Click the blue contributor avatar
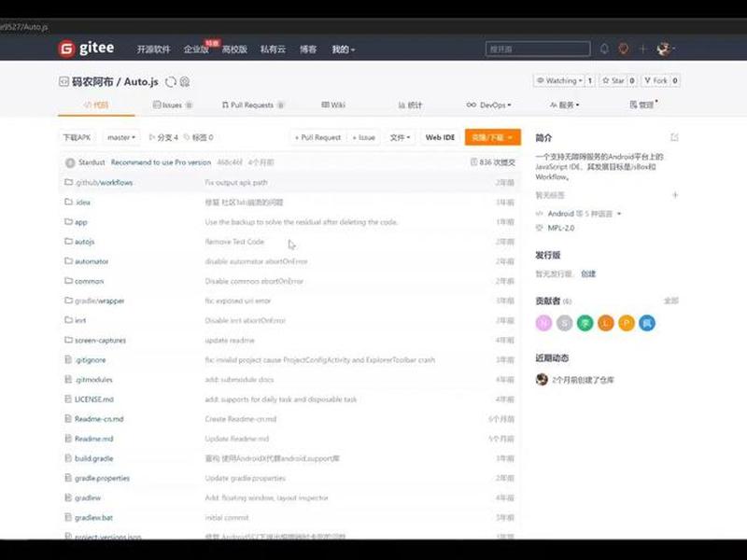This screenshot has height=560, width=747. click(x=647, y=323)
